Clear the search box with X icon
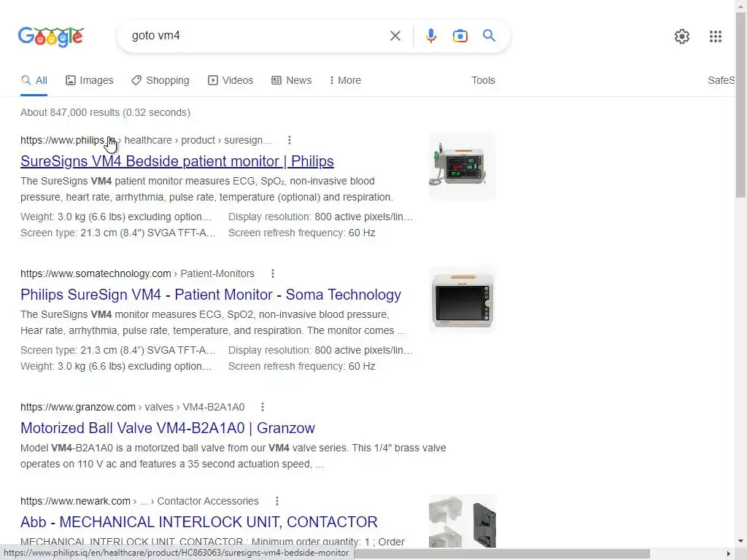Viewport: 747px width, 560px height. point(395,36)
